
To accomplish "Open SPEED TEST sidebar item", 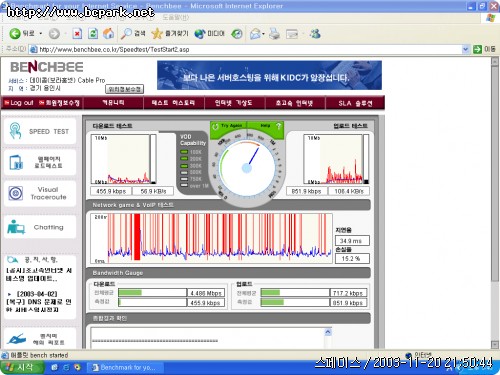I will (40, 131).
